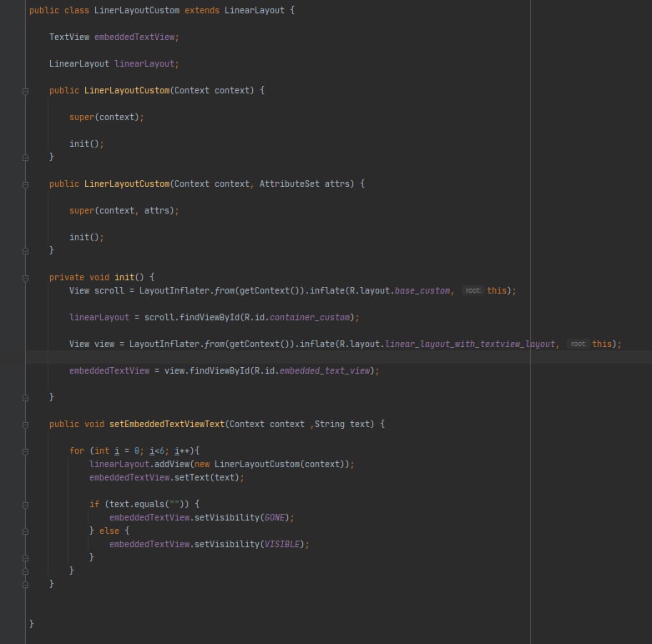Collapse the LinerLayoutCustom(Context context) constructor fold

pos(25,91)
